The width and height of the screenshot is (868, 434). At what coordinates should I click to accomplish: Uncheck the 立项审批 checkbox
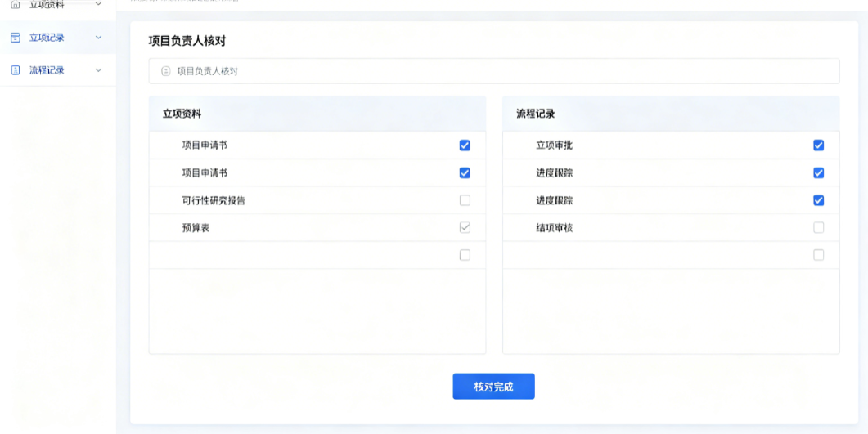pyautogui.click(x=819, y=145)
